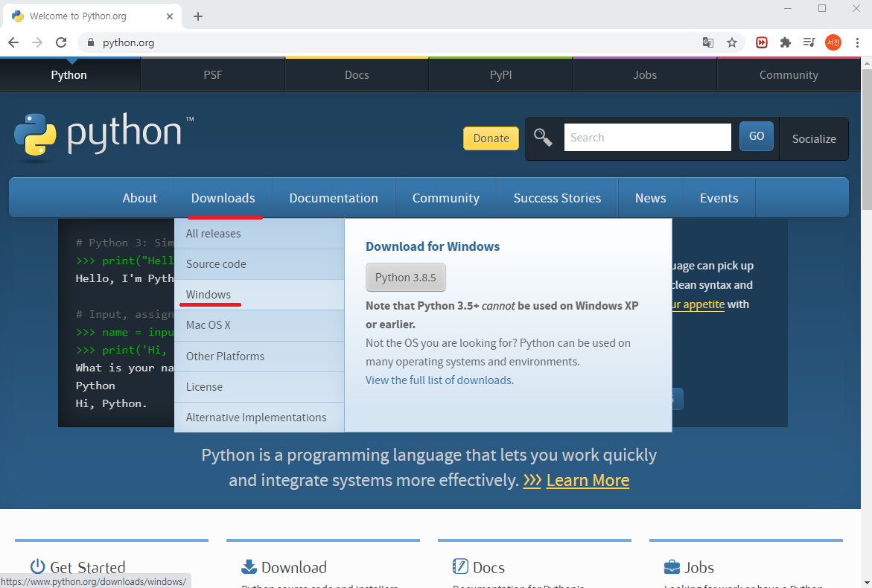Image resolution: width=872 pixels, height=588 pixels.
Task: Click the scrollbar up arrow
Action: 867,63
